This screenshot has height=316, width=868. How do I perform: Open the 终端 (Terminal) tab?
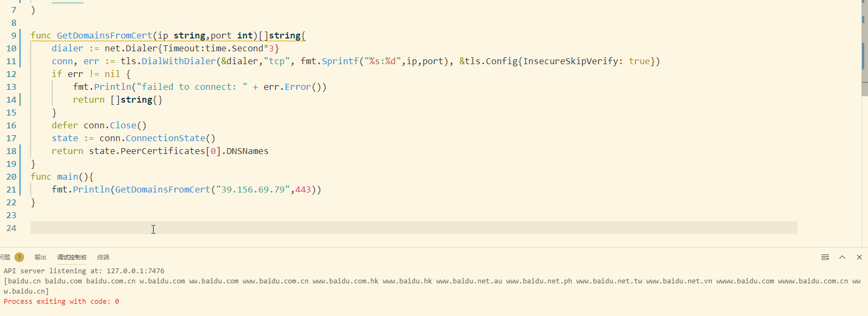(x=103, y=257)
